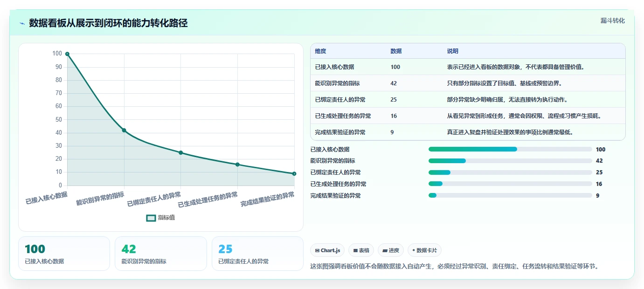Click the chart data point at value 42

click(x=124, y=130)
